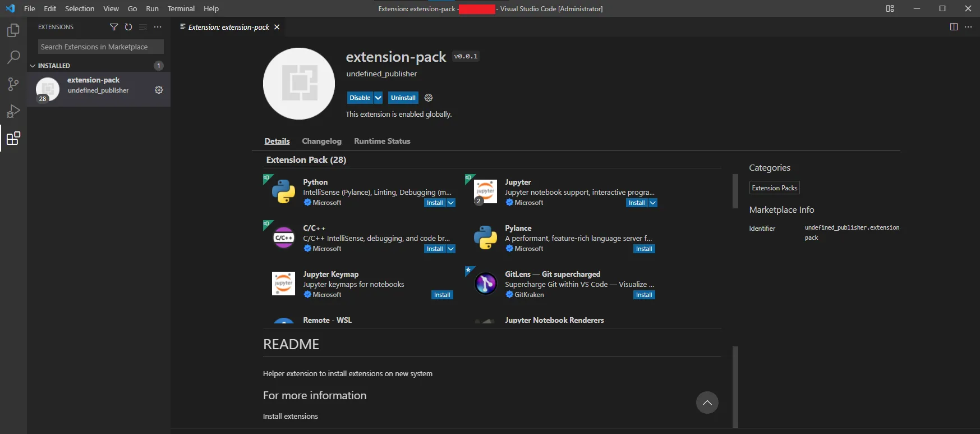Click the manage gear for extension-pack in sidebar
Screen dimensions: 980x434
(159, 90)
